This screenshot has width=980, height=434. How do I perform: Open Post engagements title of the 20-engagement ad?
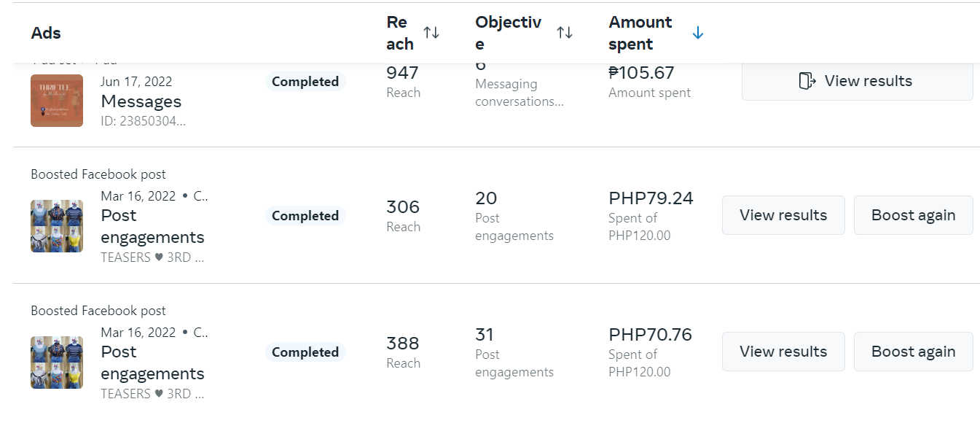click(x=152, y=226)
